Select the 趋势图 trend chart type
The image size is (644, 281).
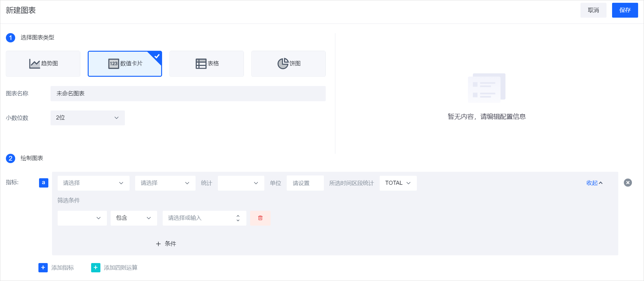coord(43,64)
